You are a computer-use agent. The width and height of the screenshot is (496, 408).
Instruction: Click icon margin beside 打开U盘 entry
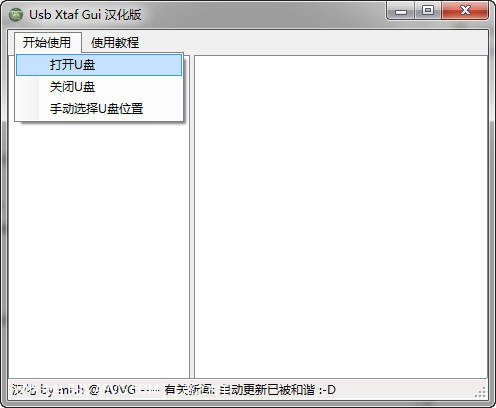point(28,65)
